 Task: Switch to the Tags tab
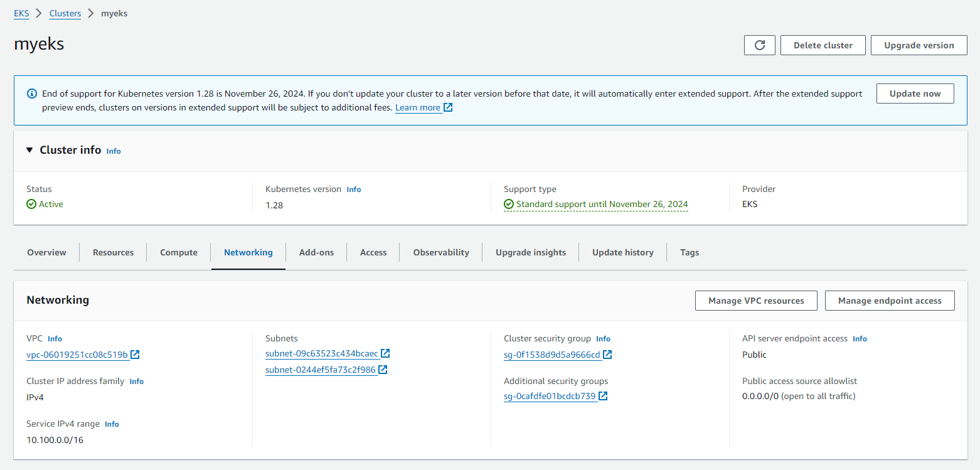690,252
